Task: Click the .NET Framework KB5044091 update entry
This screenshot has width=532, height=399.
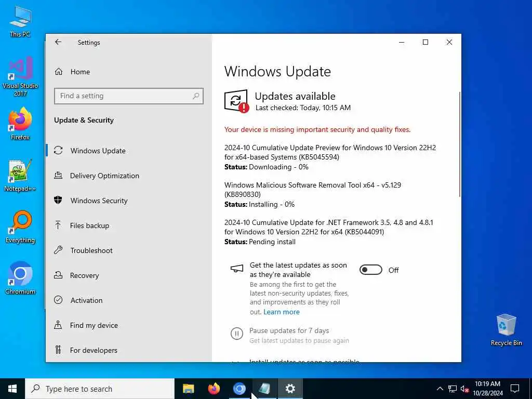Action: (x=328, y=227)
